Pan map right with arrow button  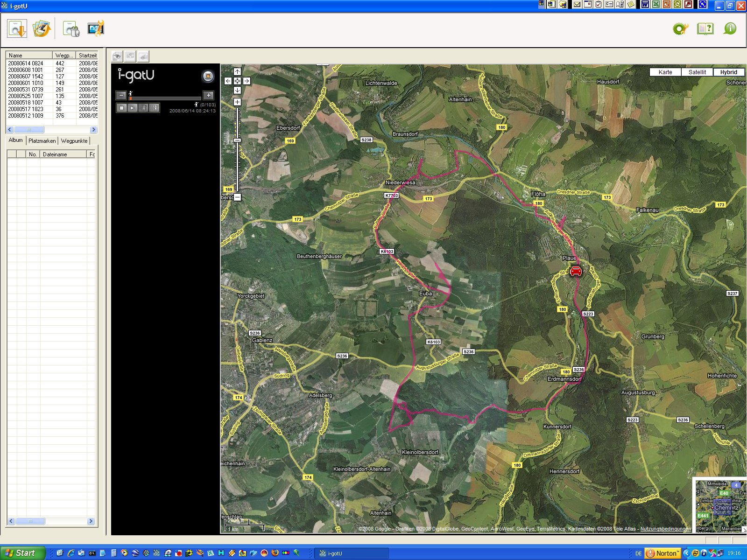tap(247, 81)
